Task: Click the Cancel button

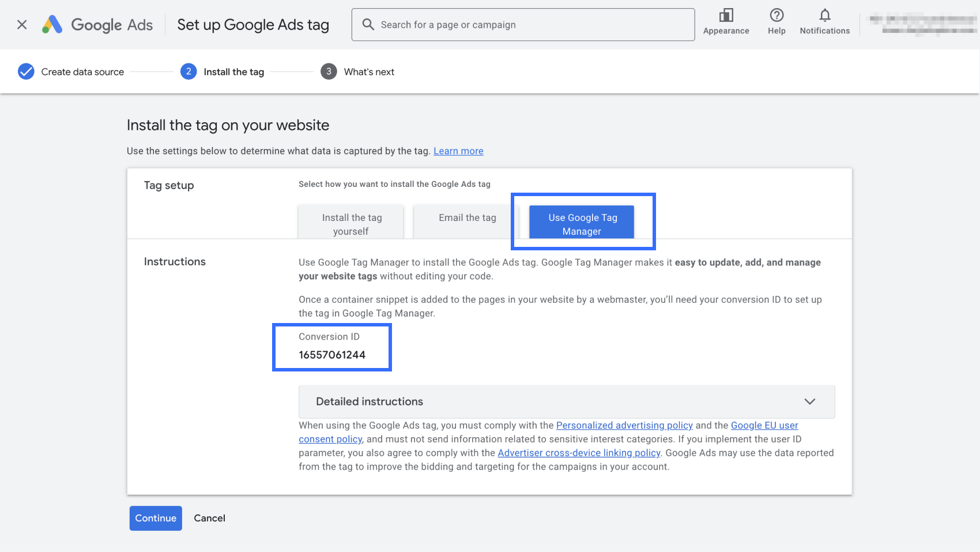Action: pyautogui.click(x=209, y=518)
